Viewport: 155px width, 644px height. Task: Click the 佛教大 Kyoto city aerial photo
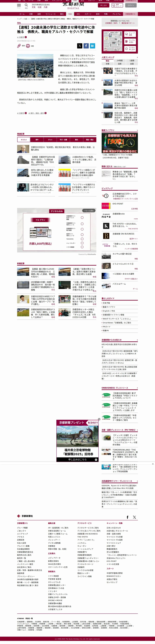tap(35, 66)
